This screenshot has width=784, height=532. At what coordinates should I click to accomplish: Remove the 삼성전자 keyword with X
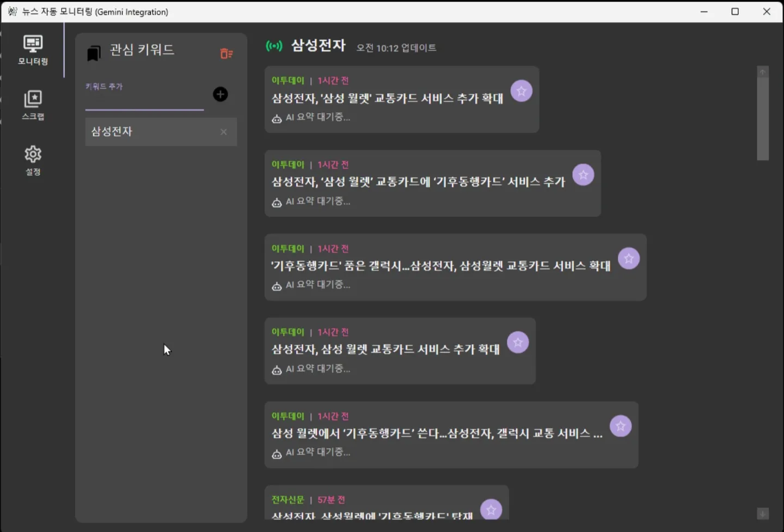pos(223,132)
